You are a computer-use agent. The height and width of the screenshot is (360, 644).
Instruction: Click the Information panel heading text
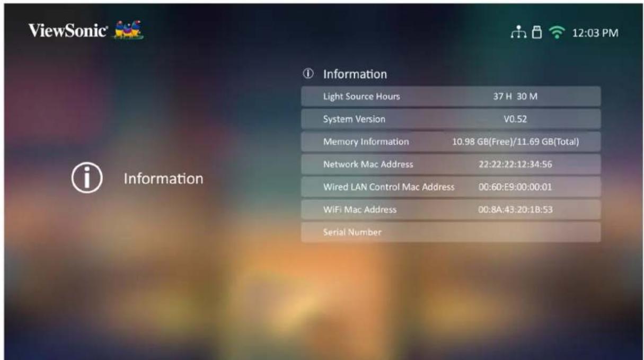click(355, 74)
